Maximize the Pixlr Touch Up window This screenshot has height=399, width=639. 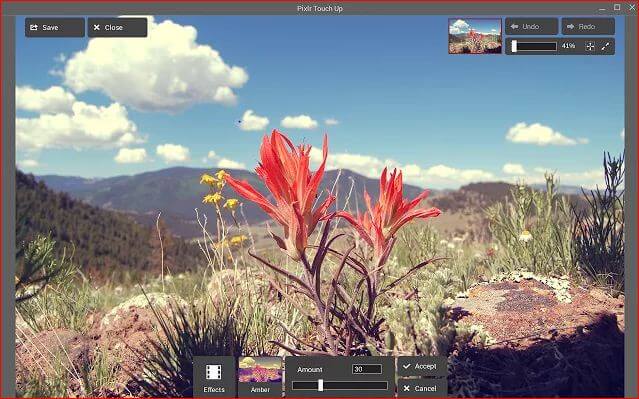click(x=617, y=7)
